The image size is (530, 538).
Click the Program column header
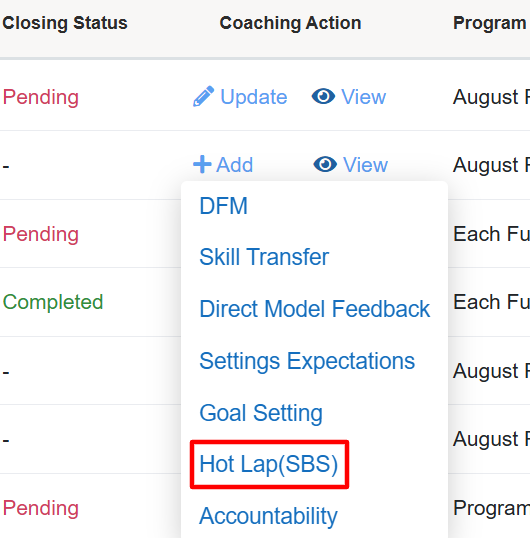pos(491,23)
